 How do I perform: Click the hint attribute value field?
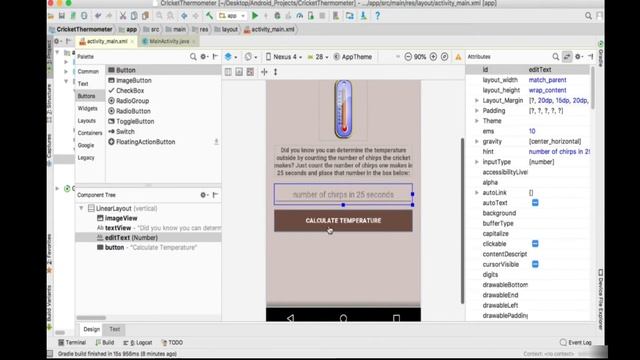click(559, 151)
